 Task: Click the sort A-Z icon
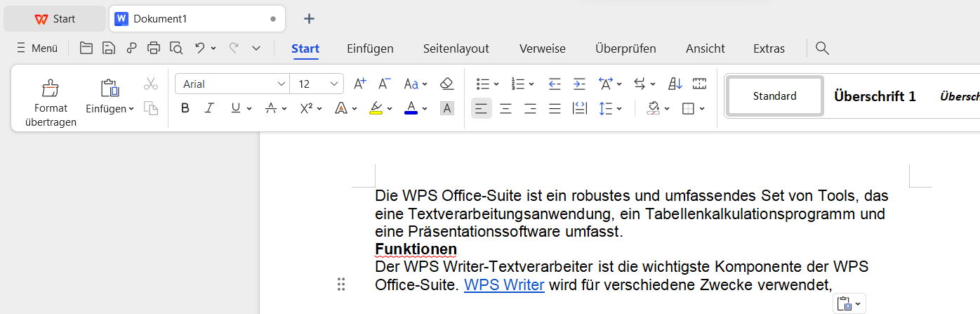[x=675, y=84]
